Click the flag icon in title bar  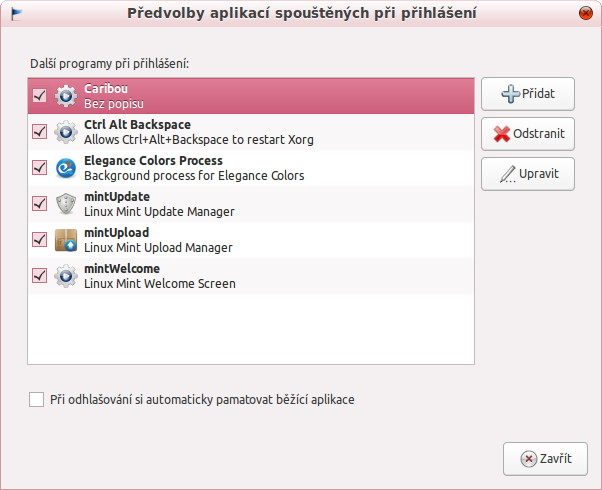point(16,14)
